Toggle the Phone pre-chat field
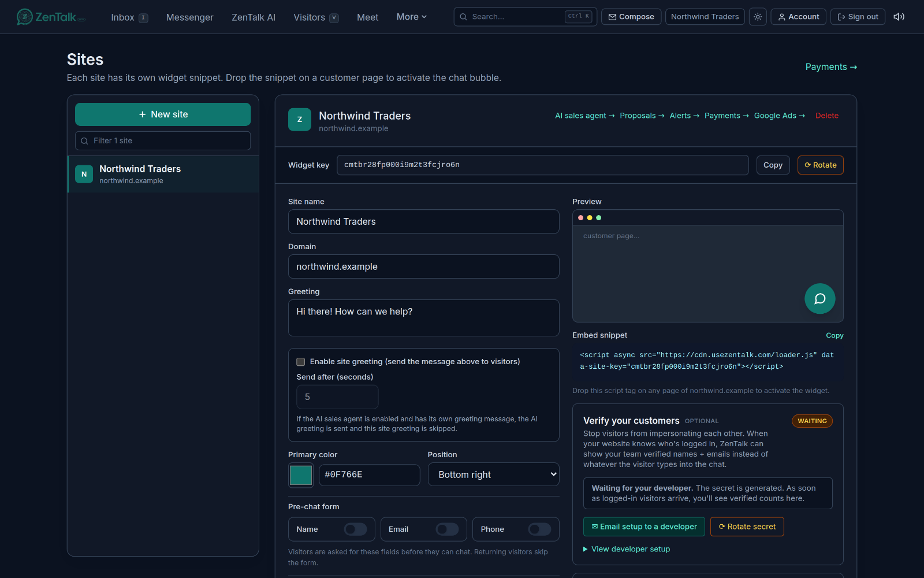Viewport: 924px width, 578px height. coord(539,529)
